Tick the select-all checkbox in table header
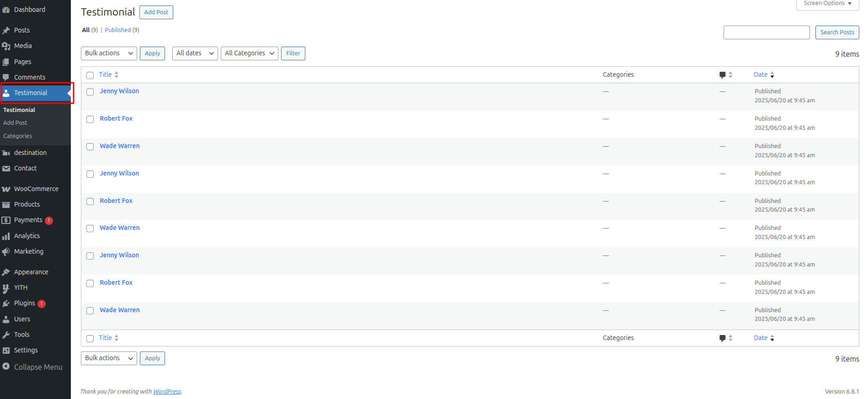Screen dimensions: 868x399 pyautogui.click(x=90, y=75)
